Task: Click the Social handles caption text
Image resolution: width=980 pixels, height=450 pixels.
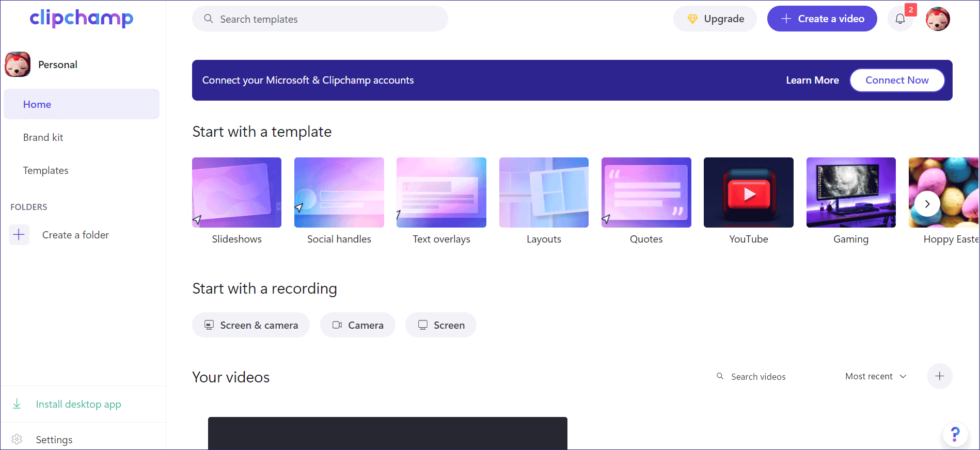Action: tap(339, 239)
